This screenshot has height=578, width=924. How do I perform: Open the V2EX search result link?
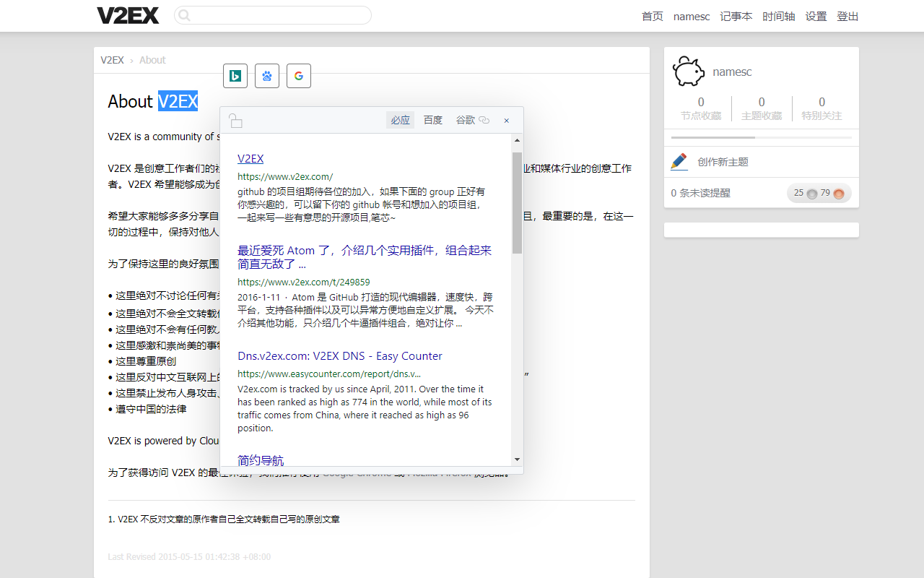coord(250,159)
